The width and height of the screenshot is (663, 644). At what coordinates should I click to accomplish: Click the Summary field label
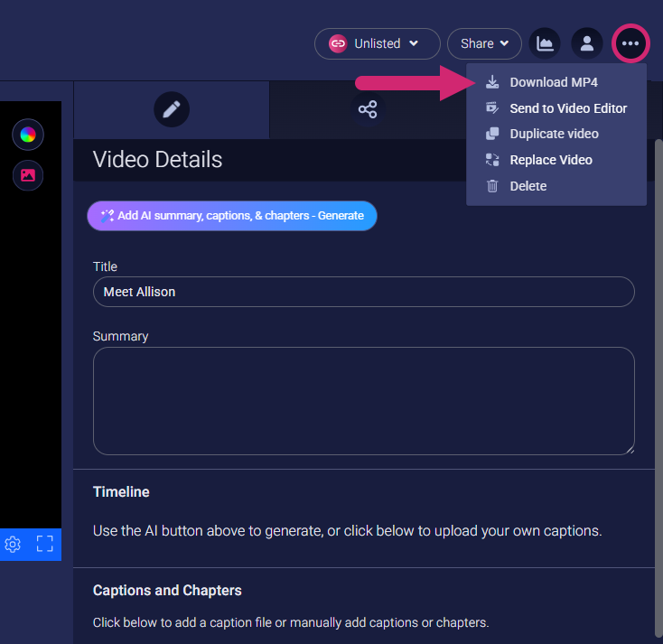pos(120,337)
